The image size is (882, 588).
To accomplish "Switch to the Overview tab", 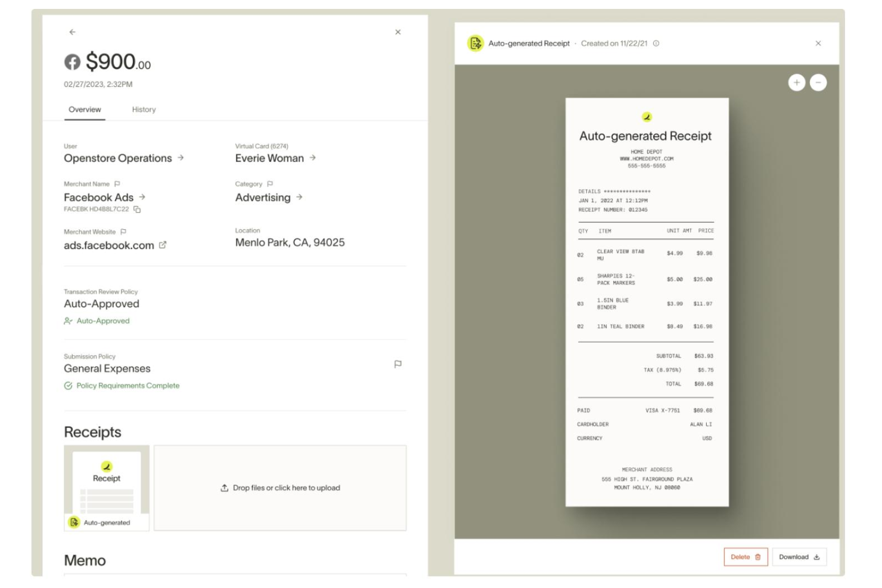I will point(85,110).
